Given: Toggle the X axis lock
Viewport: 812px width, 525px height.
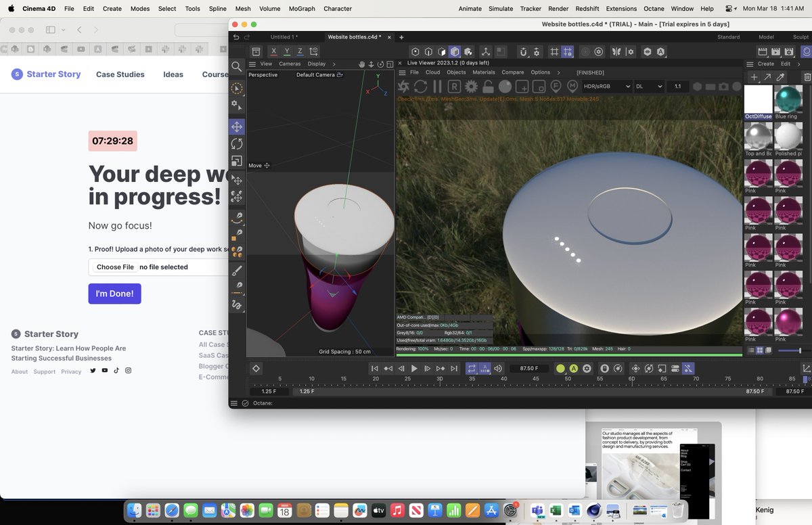Looking at the screenshot, I should coord(273,51).
